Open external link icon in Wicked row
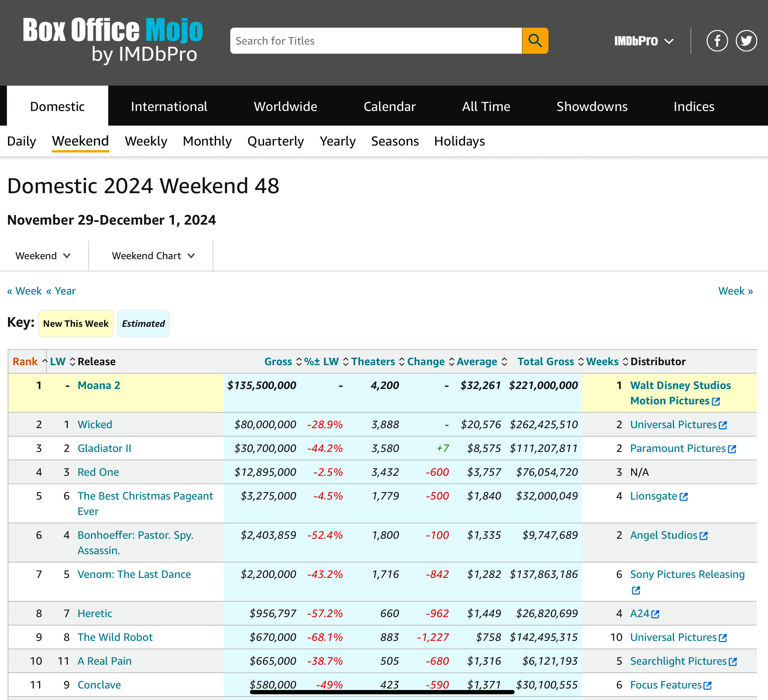The image size is (768, 700). tap(723, 425)
